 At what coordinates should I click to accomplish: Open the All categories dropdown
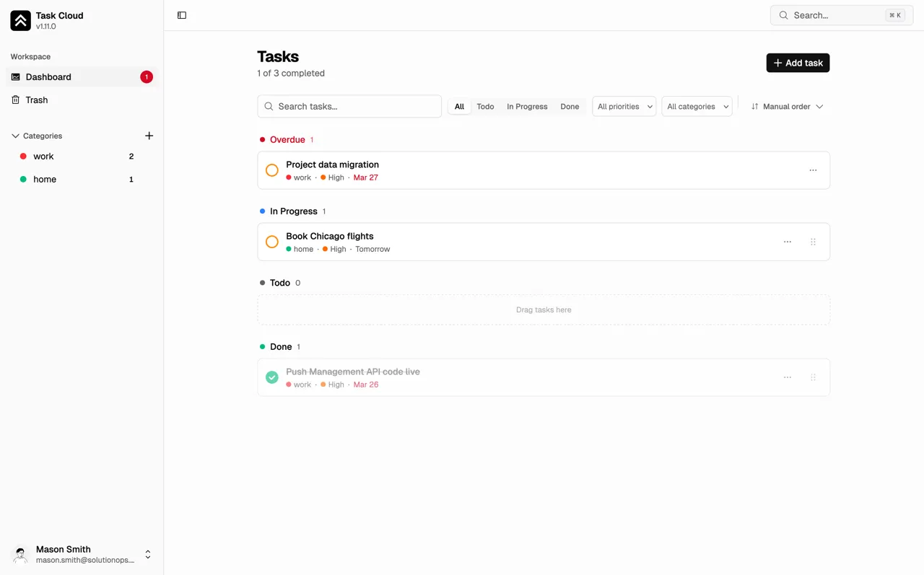697,106
